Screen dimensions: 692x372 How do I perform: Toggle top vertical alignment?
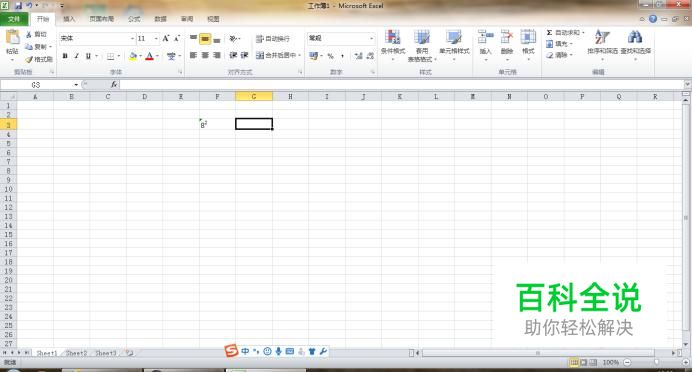[x=193, y=38]
